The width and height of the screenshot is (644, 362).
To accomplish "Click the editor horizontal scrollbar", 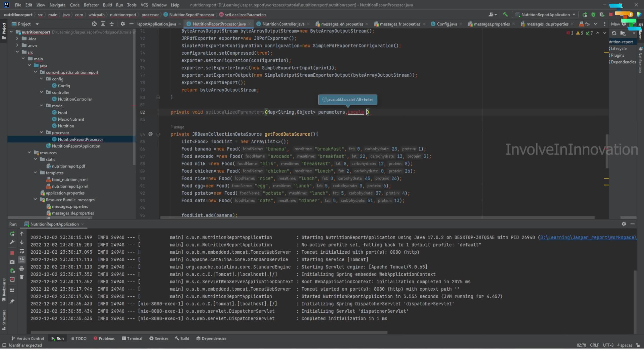I will [x=377, y=217].
